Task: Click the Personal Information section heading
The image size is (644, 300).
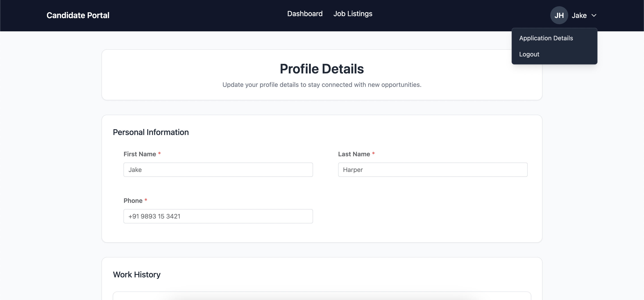Action: (x=150, y=132)
